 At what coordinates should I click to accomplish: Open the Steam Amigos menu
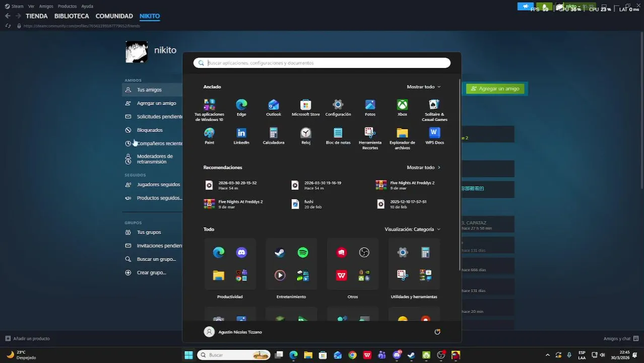coord(46,6)
